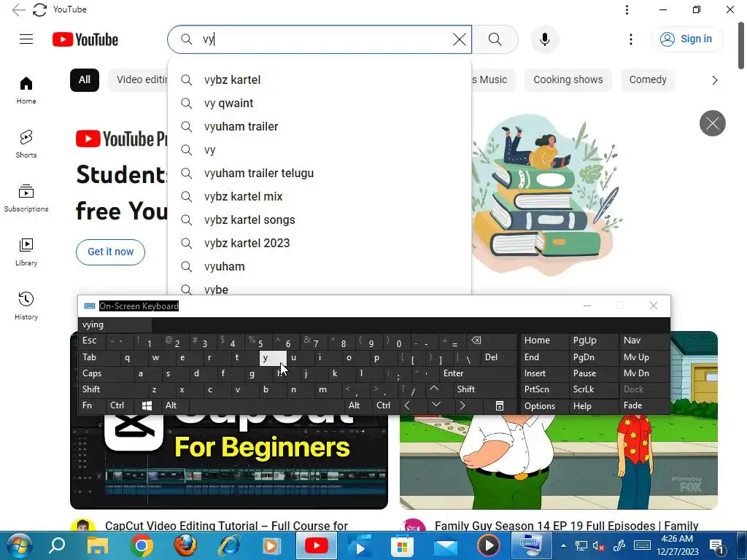747x560 pixels.
Task: Click the Fade key on keyboard
Action: (644, 405)
